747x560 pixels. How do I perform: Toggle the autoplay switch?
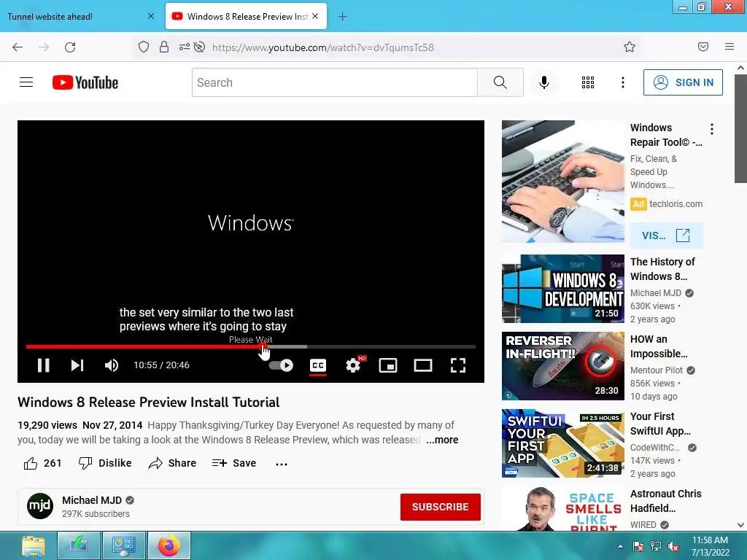click(x=281, y=365)
